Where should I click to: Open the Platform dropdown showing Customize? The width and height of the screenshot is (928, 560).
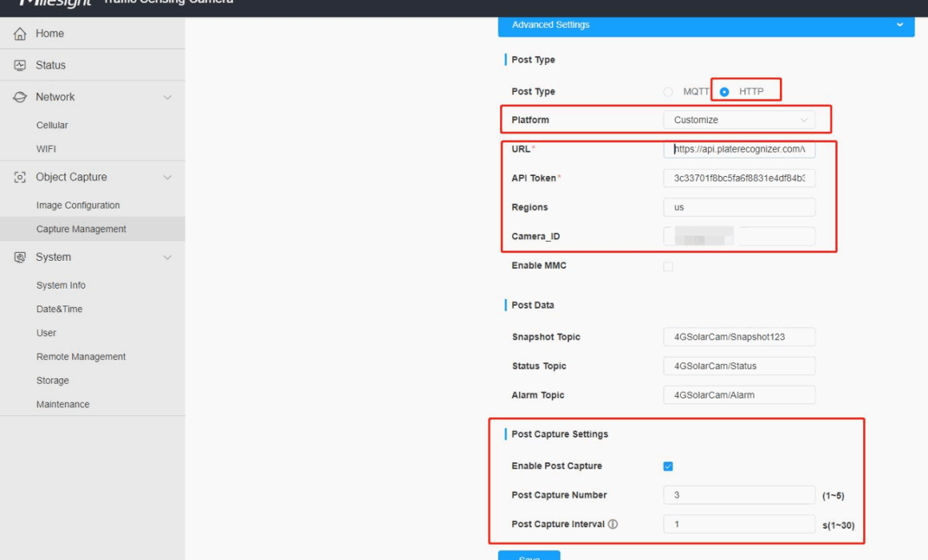click(738, 120)
